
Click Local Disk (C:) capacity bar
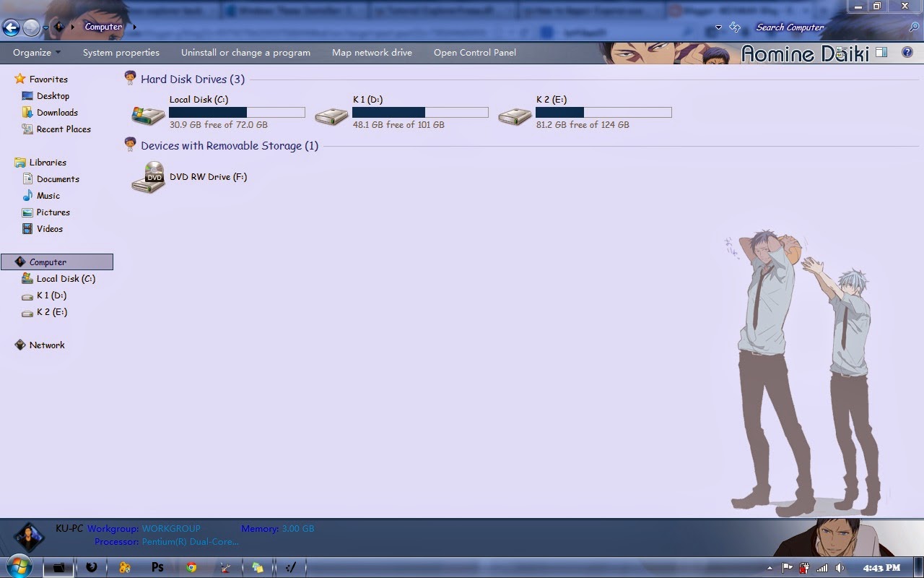click(x=237, y=112)
